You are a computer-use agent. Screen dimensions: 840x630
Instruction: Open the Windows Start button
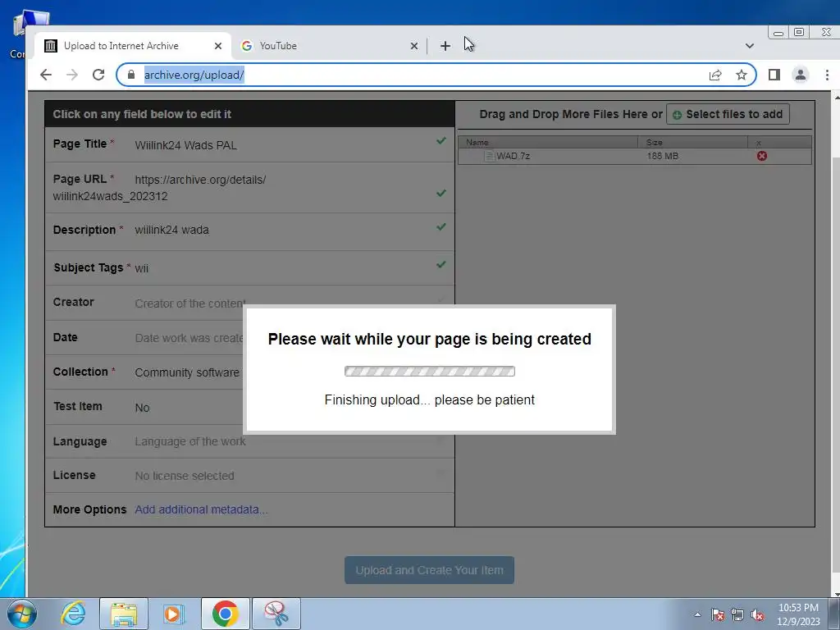(x=21, y=614)
